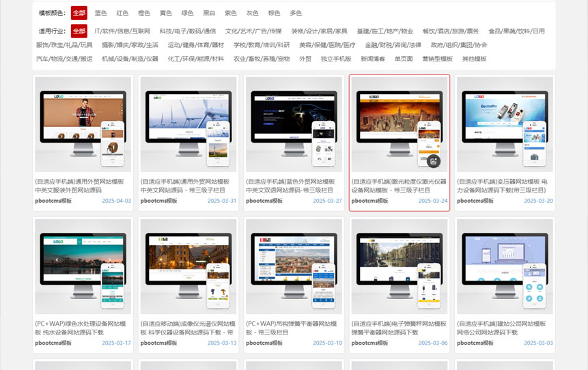
Task: Choose the 独立手机版 filter
Action: pyautogui.click(x=336, y=59)
